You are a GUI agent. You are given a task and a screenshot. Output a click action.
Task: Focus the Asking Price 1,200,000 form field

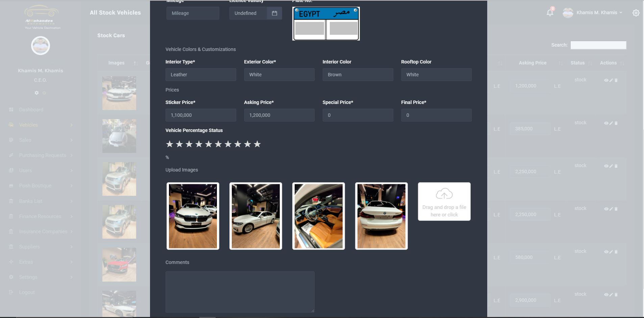coord(279,115)
